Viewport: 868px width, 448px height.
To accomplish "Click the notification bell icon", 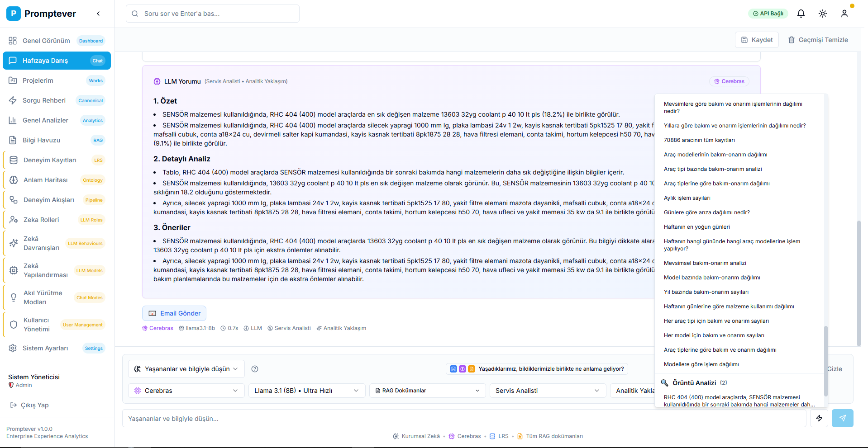I will pyautogui.click(x=801, y=14).
